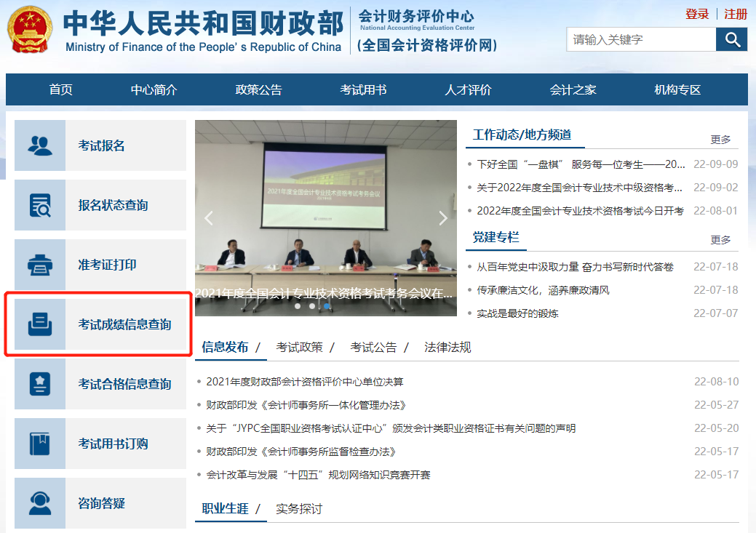Click the 咨询答疑 headset icon
Image resolution: width=756 pixels, height=533 pixels.
40,503
